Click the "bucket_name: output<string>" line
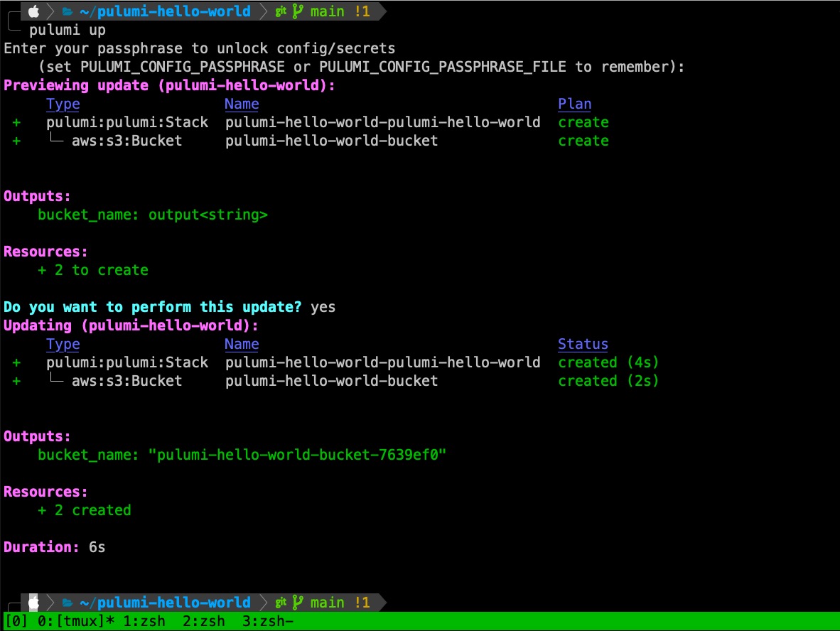Viewport: 840px width, 631px height. point(153,215)
